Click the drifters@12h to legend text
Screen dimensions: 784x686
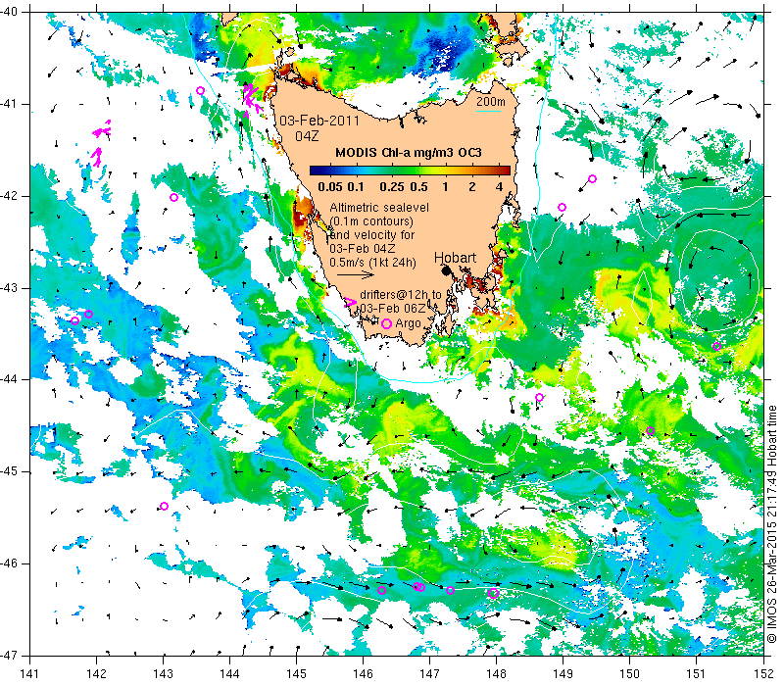tap(401, 295)
